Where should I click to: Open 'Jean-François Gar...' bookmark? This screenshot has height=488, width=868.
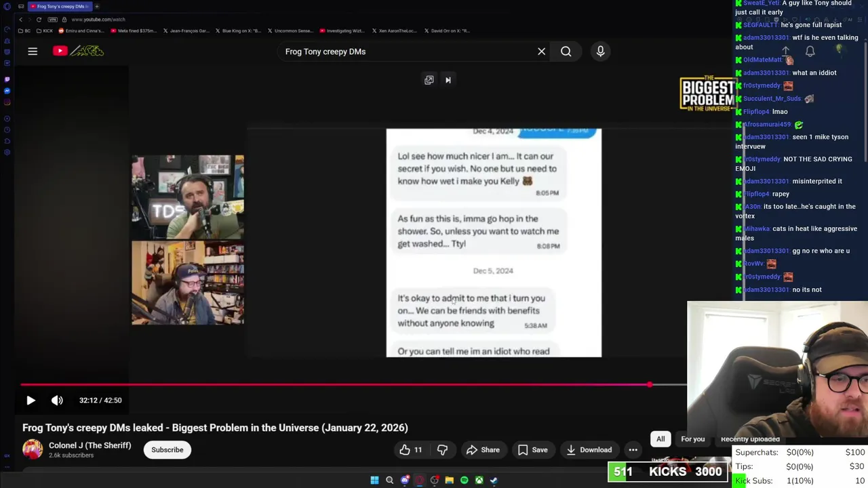(186, 30)
